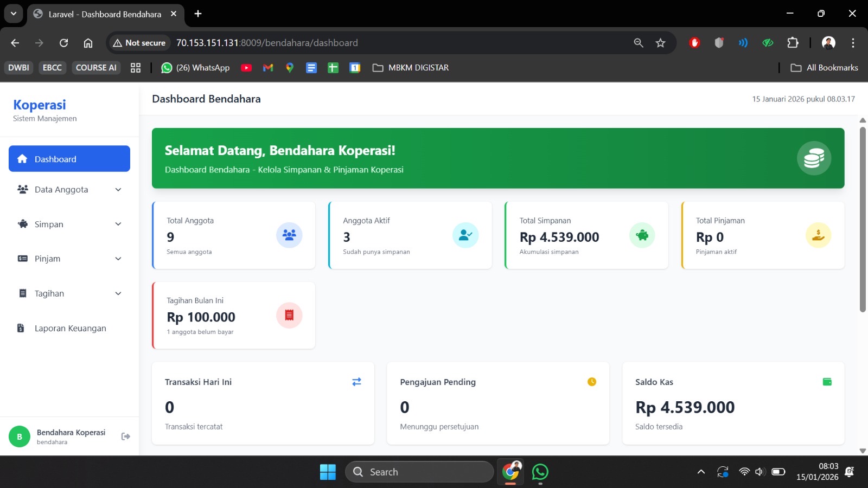Open the WhatsApp bookmark
Screen dimensions: 868x488
coord(195,68)
